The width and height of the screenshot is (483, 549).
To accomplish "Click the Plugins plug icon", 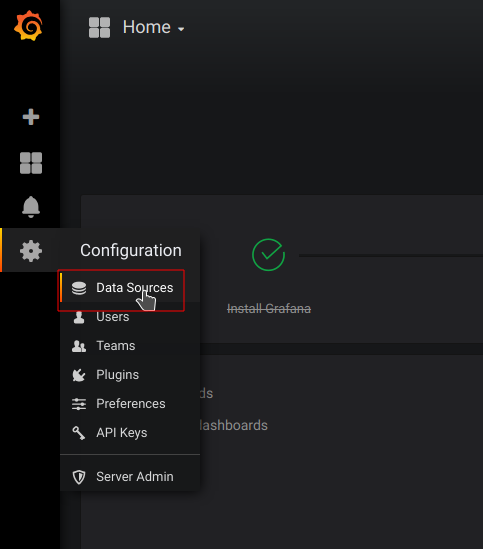I will pyautogui.click(x=79, y=375).
